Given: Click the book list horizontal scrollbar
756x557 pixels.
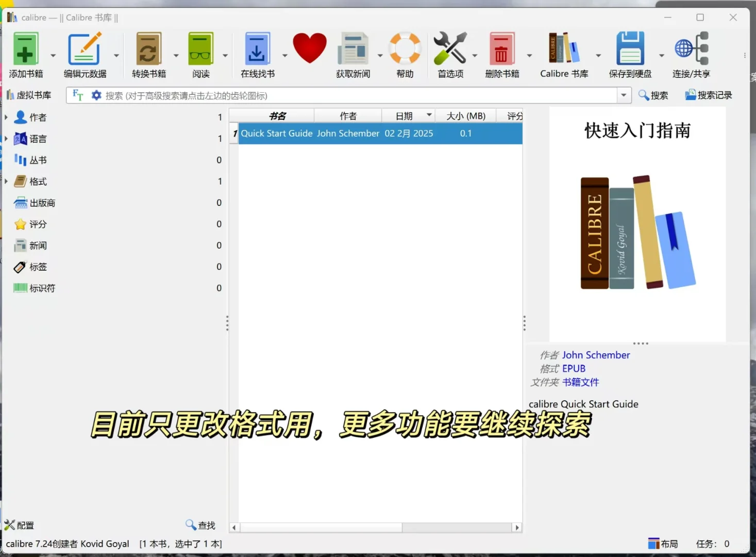Looking at the screenshot, I should 321,527.
